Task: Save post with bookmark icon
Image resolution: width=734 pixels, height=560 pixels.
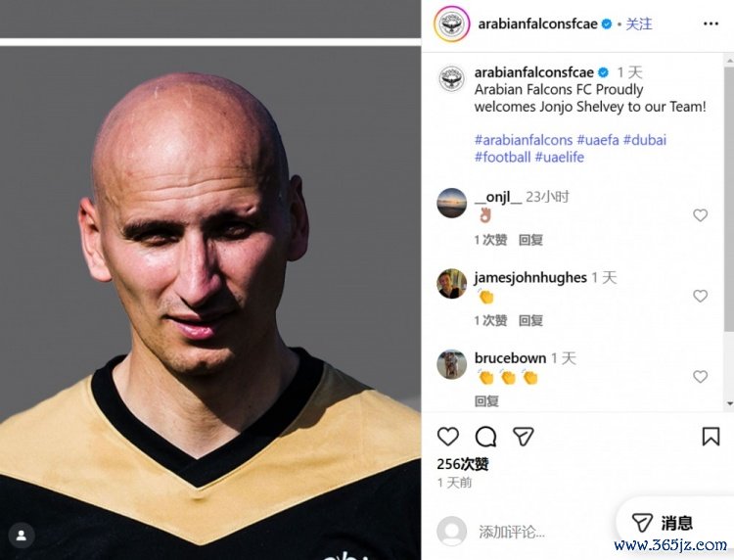Action: click(x=711, y=437)
